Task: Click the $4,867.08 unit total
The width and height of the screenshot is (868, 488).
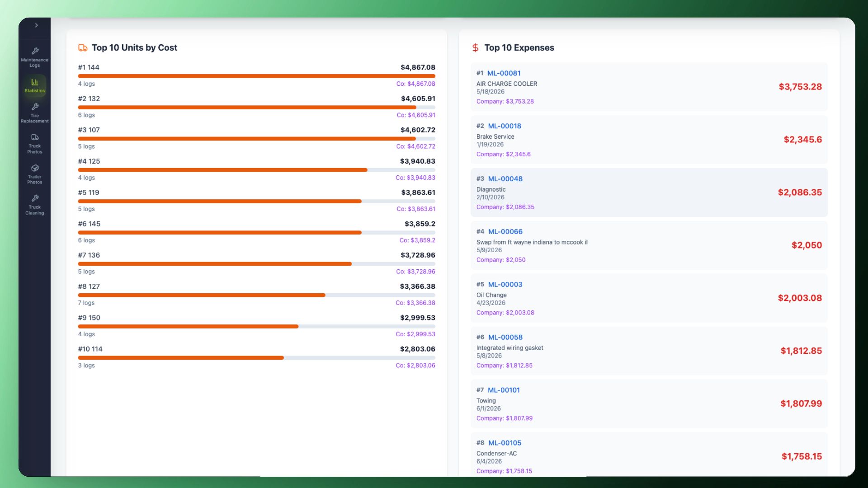Action: tap(418, 67)
